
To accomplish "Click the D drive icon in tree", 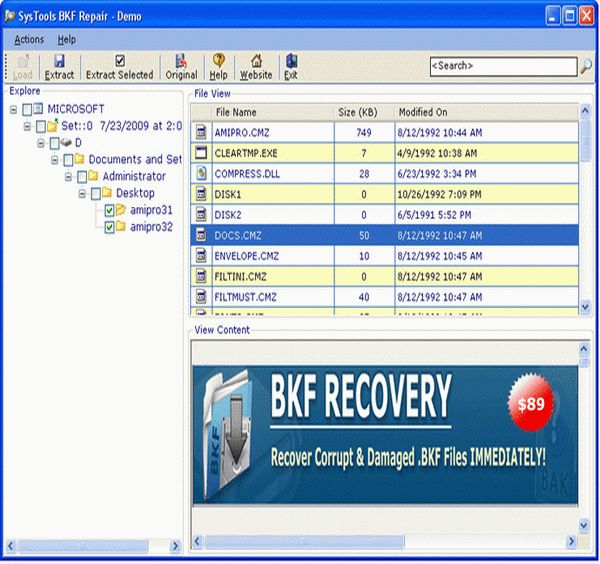I will pos(66,143).
